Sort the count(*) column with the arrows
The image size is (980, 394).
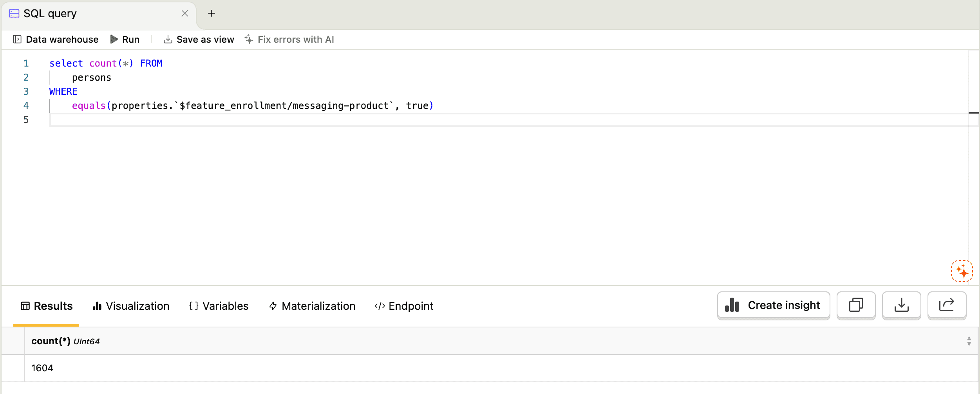pos(969,340)
